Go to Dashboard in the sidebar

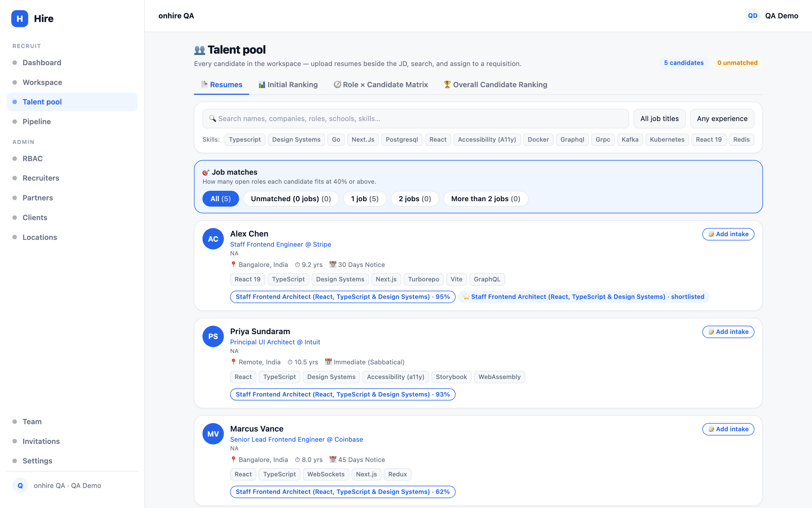pos(72,62)
